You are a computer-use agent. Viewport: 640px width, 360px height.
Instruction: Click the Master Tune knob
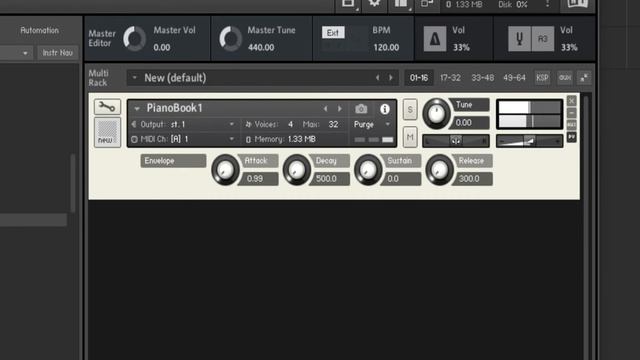click(231, 39)
